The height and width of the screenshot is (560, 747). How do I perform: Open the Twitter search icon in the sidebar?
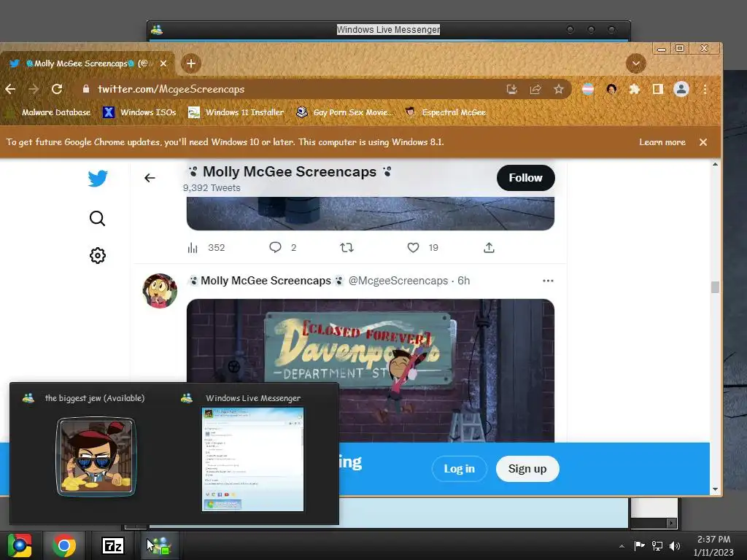97,218
